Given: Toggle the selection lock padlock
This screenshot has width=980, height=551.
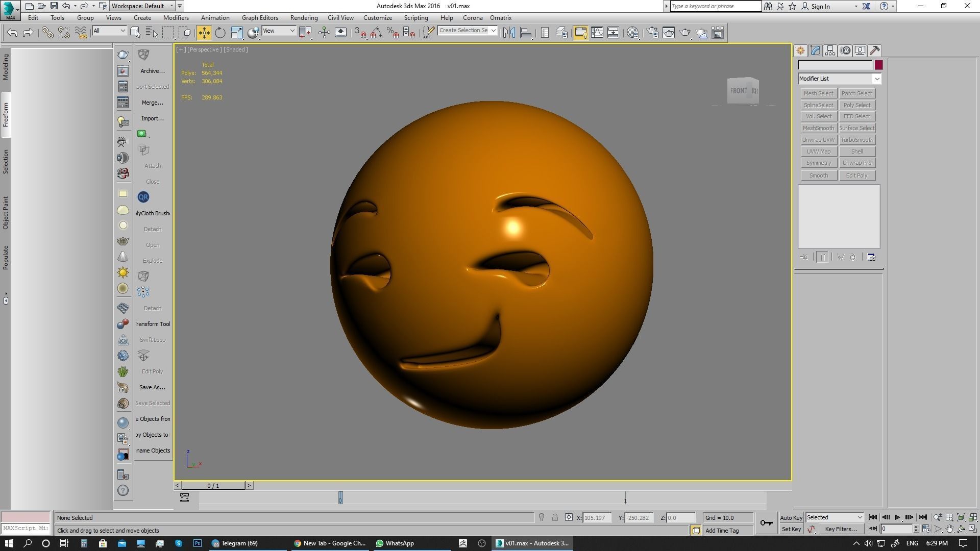Looking at the screenshot, I should pyautogui.click(x=555, y=518).
